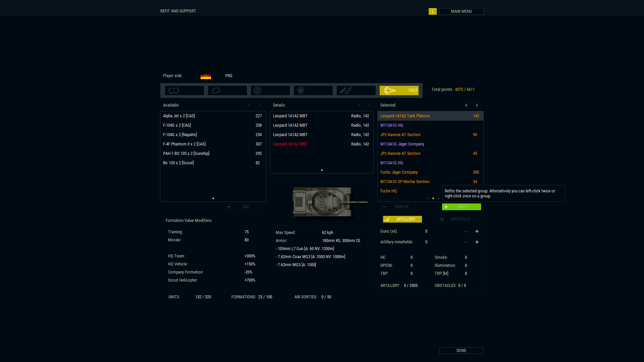Click the plus icon on the ADD button

tap(229, 207)
